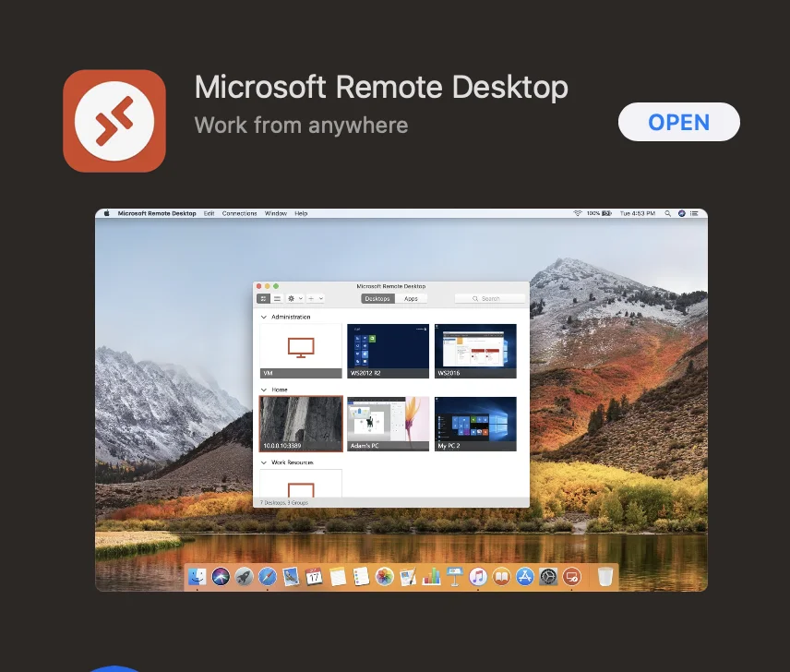Collapse the Work Resources group
The height and width of the screenshot is (672, 790).
tap(264, 462)
